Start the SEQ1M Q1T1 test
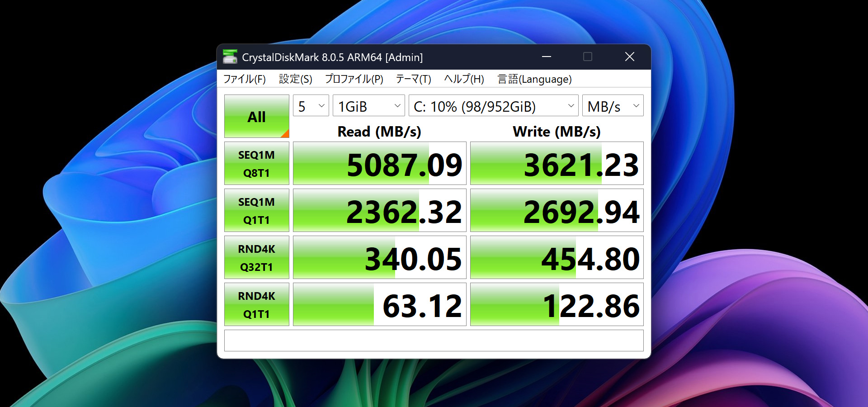The height and width of the screenshot is (407, 868). click(x=257, y=210)
